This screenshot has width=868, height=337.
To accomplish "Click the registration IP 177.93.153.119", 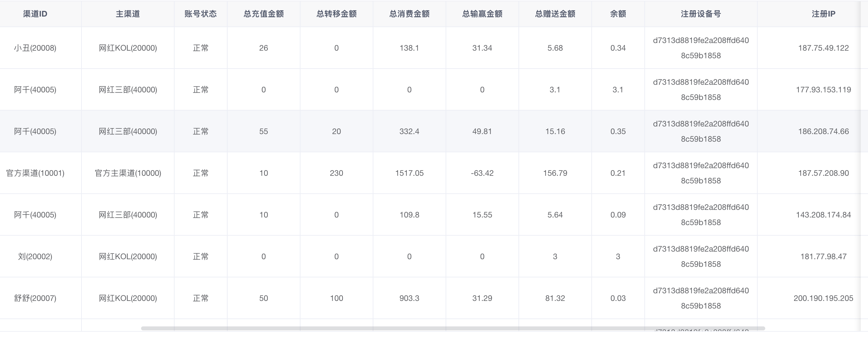I will [823, 90].
